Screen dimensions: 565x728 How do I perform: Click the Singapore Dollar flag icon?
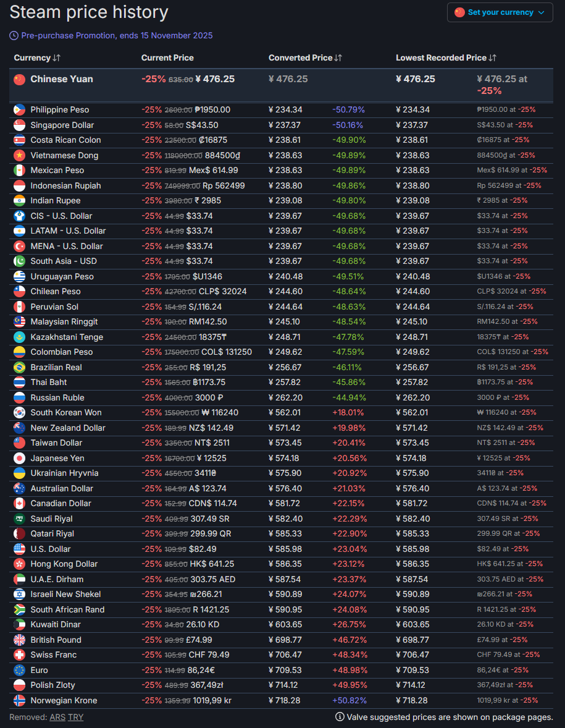20,125
